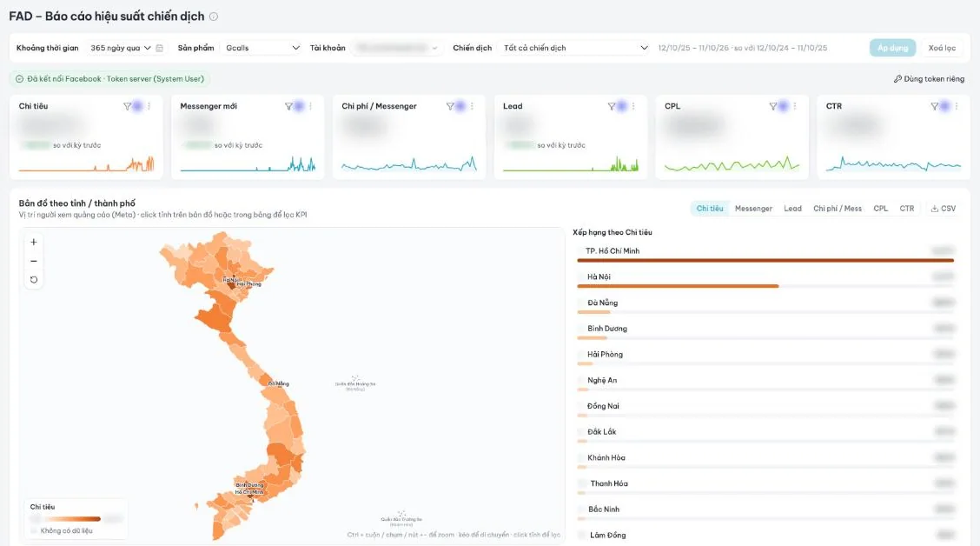The image size is (980, 546).
Task: Click the Áp dụng button
Action: pos(892,48)
